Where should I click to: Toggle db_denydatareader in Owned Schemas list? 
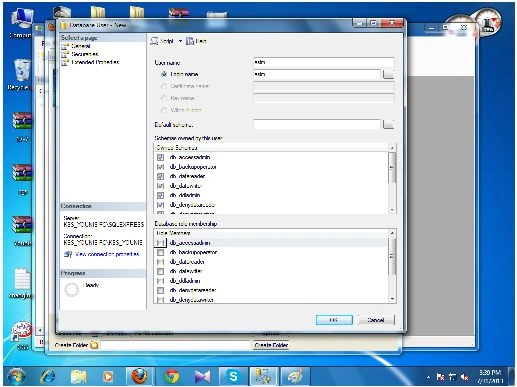[160, 205]
